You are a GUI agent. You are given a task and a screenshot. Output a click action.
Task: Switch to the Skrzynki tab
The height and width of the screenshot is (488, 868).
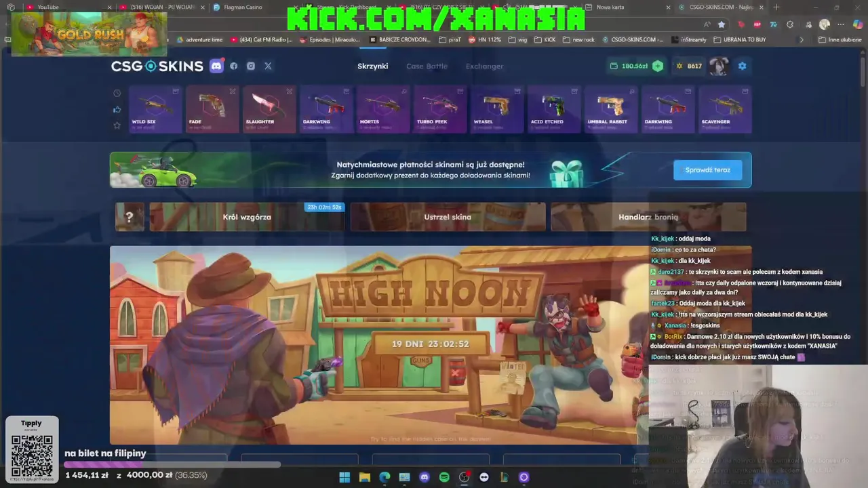pyautogui.click(x=373, y=66)
